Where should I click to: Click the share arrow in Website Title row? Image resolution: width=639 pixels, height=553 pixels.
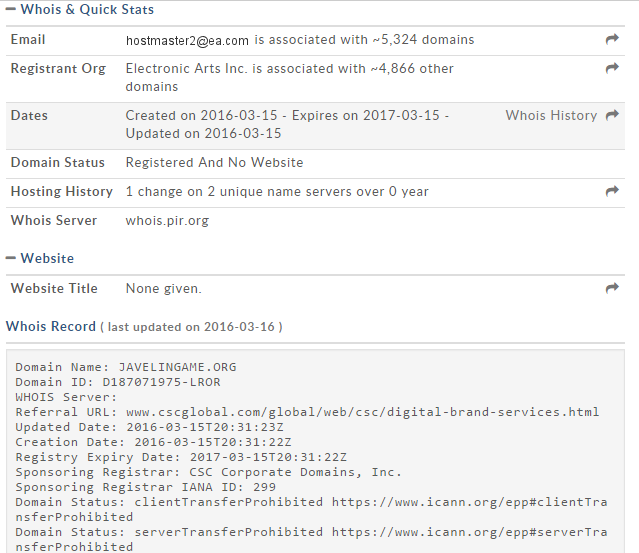[x=612, y=288]
